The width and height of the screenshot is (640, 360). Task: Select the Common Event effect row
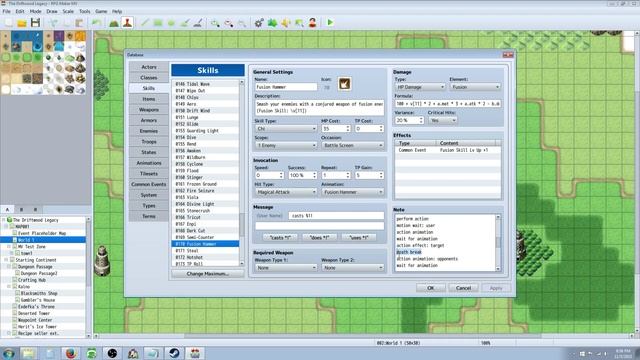click(447, 150)
